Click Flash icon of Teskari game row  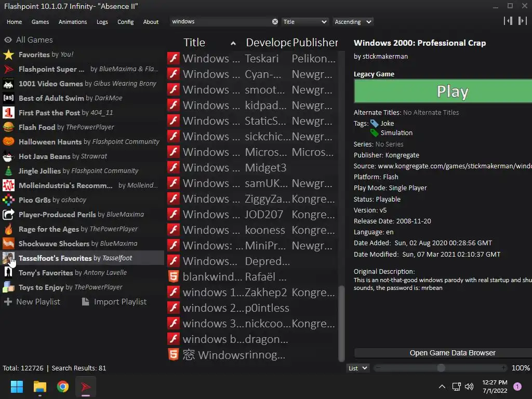(174, 58)
